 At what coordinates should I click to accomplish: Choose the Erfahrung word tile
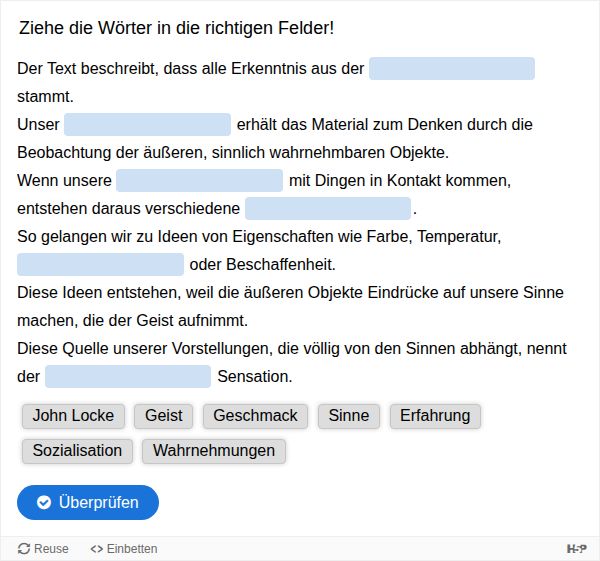[x=435, y=416]
